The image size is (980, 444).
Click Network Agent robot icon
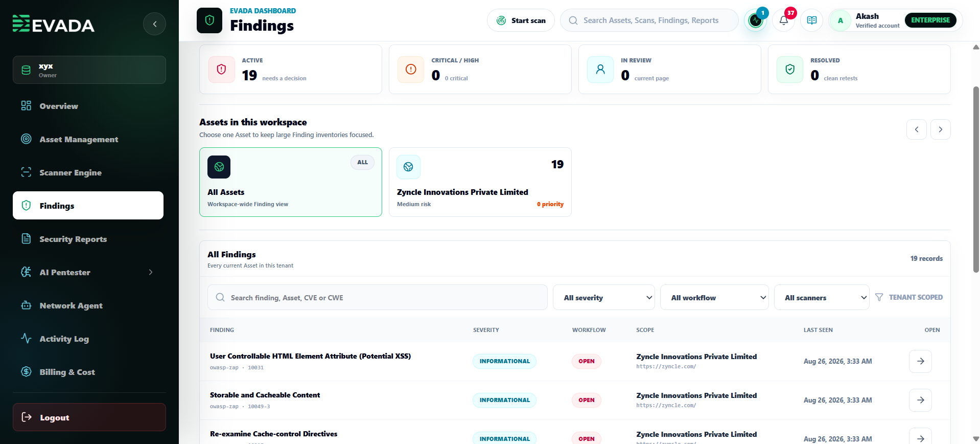[26, 305]
